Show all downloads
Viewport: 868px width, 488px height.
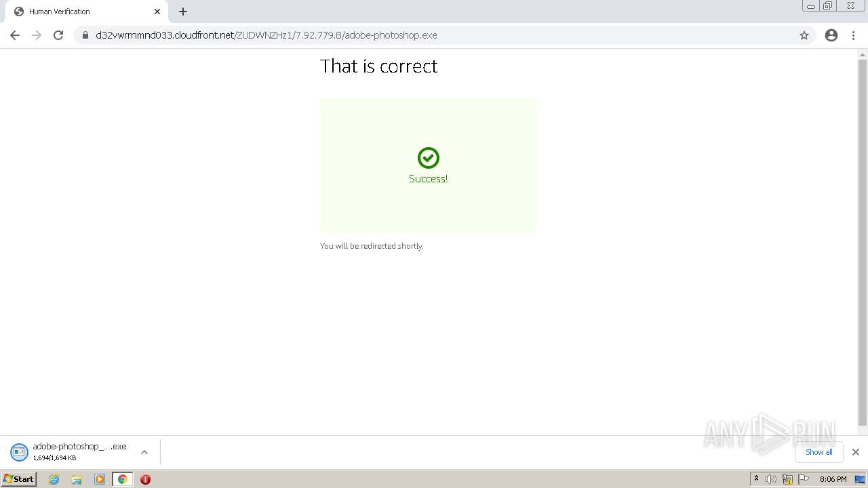pyautogui.click(x=819, y=452)
